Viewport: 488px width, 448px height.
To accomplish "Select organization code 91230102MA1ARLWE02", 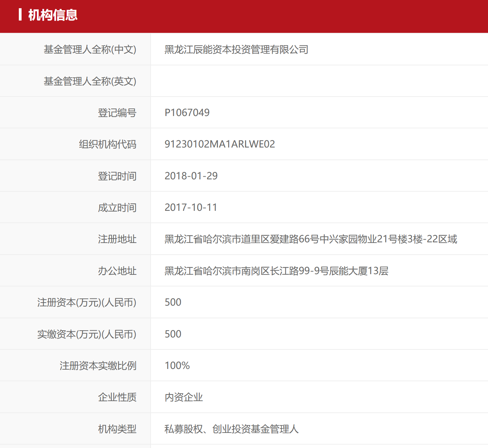I will click(220, 144).
